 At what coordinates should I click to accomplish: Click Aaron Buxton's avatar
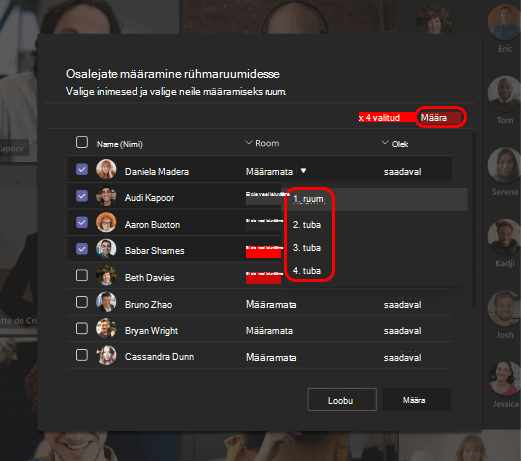(x=106, y=222)
